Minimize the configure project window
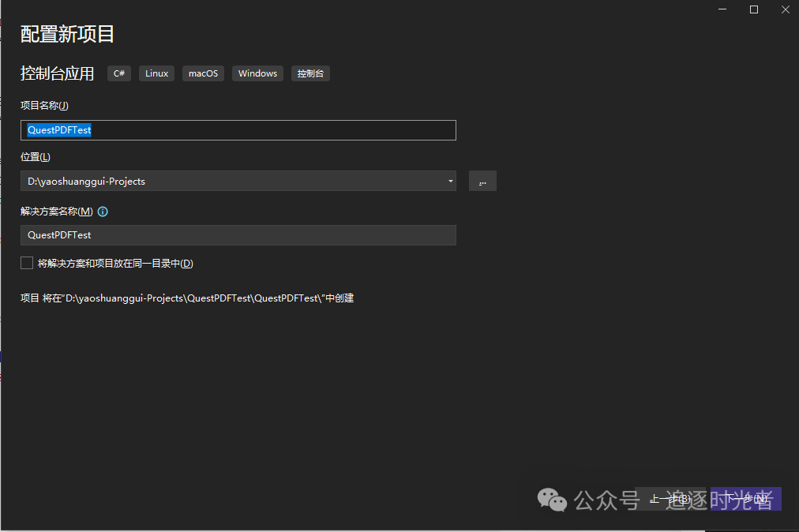This screenshot has width=799, height=532. (722, 9)
